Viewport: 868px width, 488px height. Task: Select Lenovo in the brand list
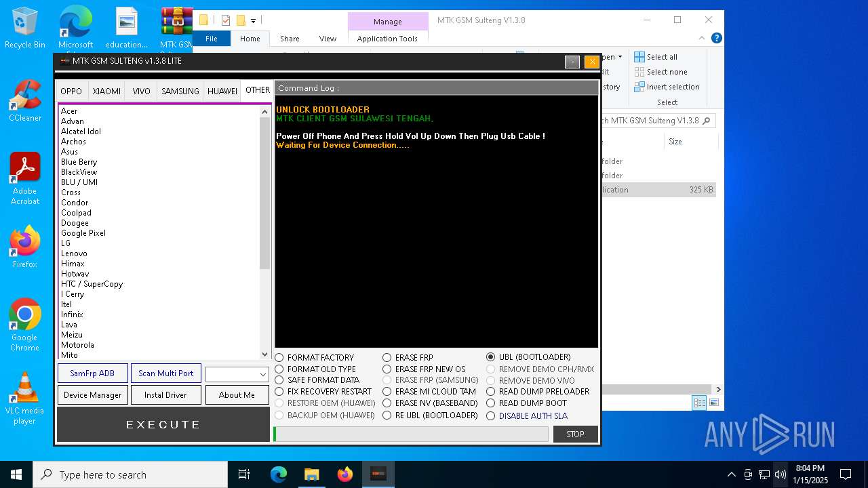click(74, 253)
